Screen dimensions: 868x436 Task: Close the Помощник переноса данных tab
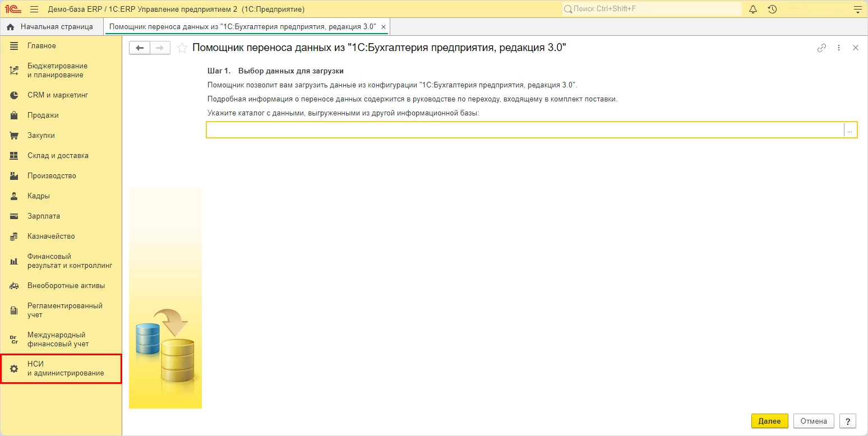click(384, 27)
